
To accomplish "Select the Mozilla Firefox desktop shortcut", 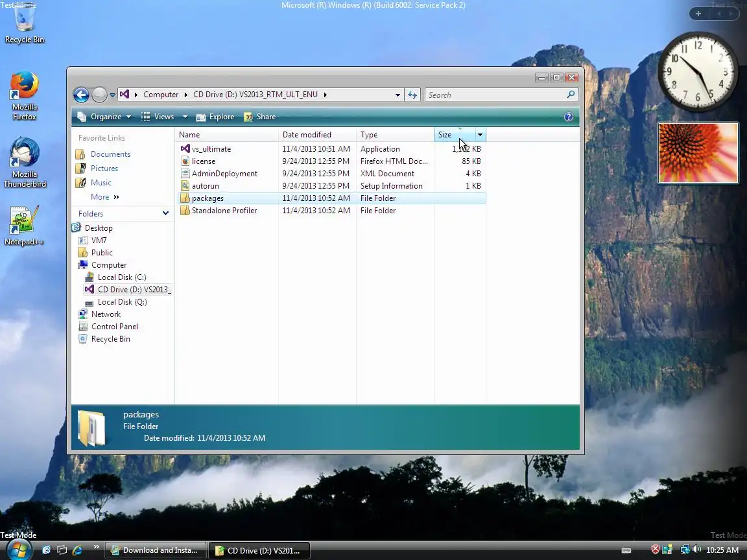I will pyautogui.click(x=24, y=95).
